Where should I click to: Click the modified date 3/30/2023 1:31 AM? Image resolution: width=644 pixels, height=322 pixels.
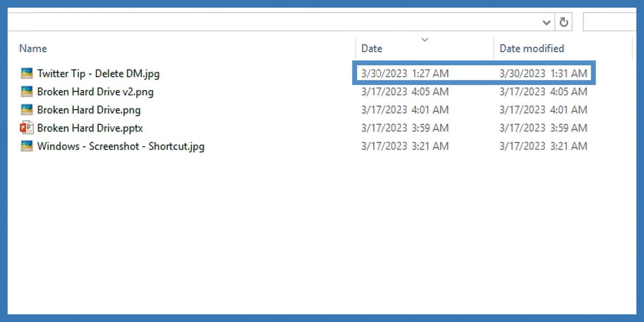pos(544,73)
